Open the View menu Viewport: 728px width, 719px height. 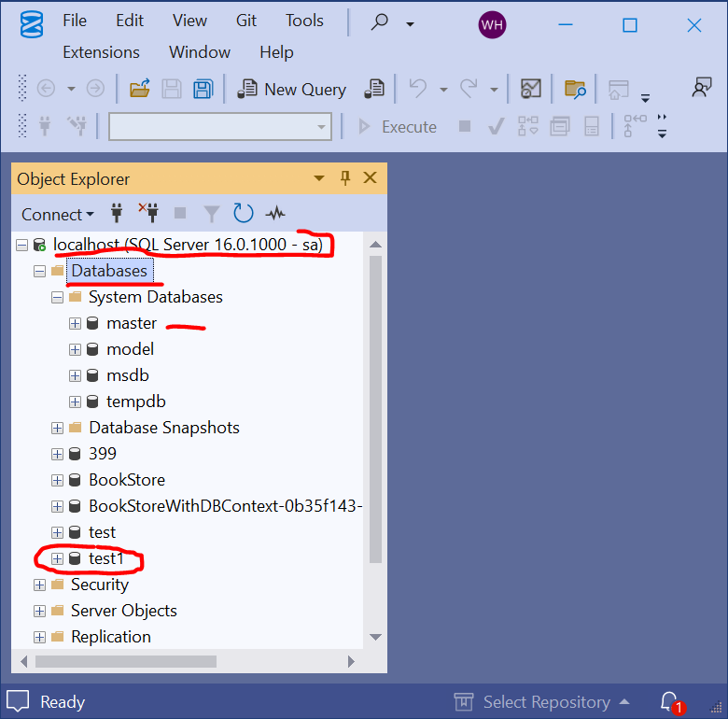189,21
